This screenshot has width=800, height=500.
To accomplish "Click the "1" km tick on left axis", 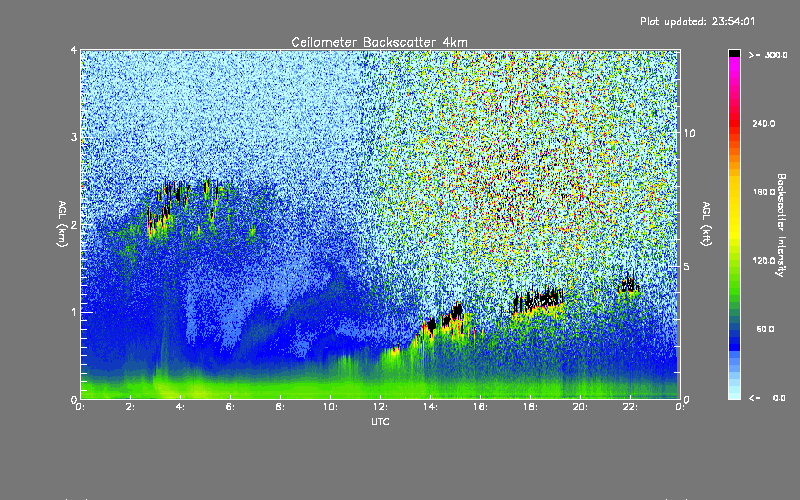I will pyautogui.click(x=74, y=312).
